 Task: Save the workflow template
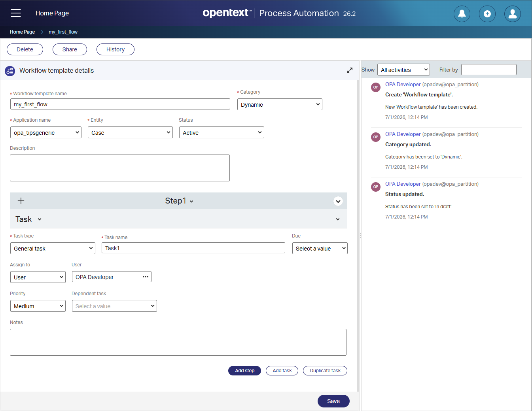333,401
